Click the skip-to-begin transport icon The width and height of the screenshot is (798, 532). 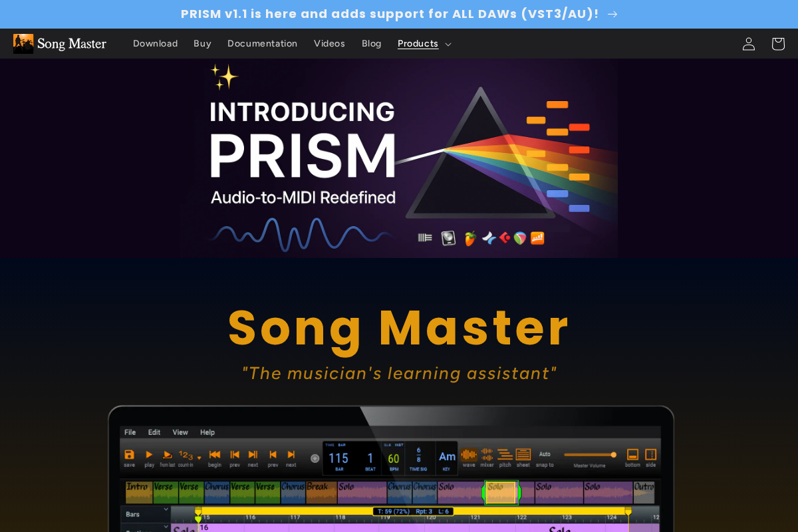(x=215, y=455)
